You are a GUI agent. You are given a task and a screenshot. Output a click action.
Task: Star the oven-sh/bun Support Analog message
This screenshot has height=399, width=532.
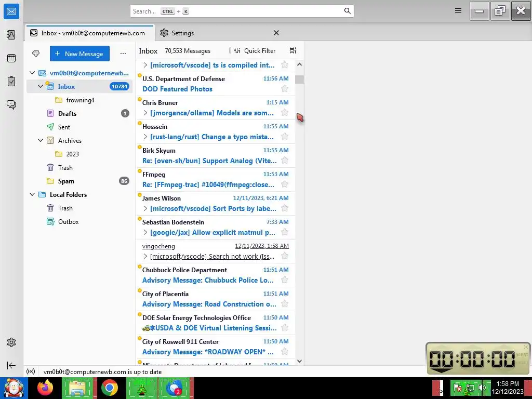[x=285, y=161]
